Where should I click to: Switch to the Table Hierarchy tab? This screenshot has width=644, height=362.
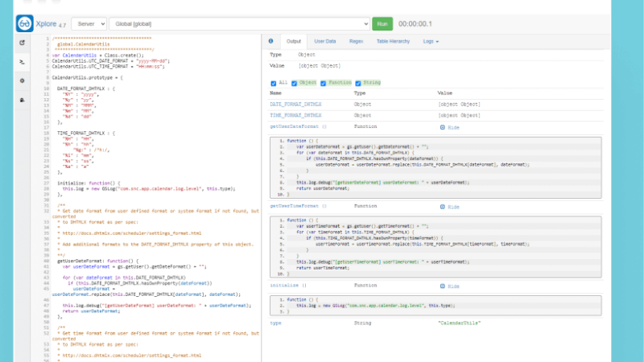coord(393,40)
